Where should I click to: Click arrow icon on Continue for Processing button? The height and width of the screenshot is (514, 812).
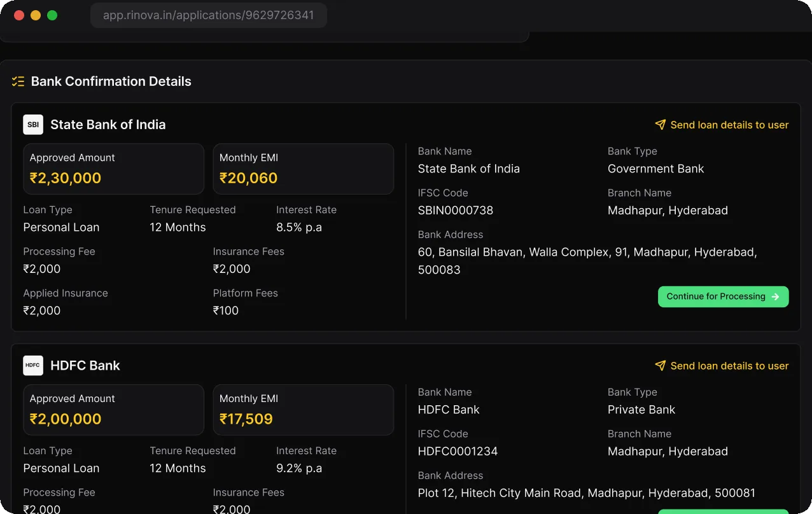(x=775, y=296)
